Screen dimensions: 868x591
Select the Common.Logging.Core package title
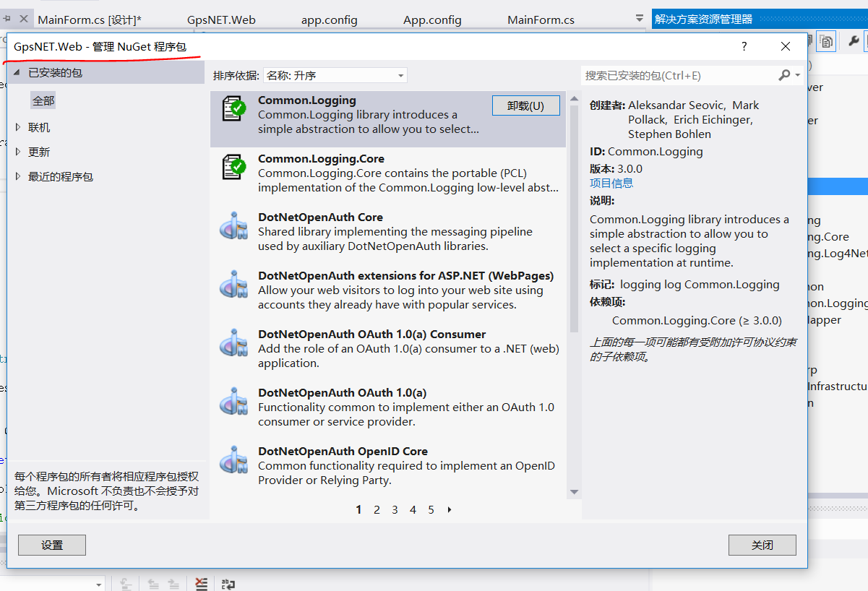click(321, 158)
